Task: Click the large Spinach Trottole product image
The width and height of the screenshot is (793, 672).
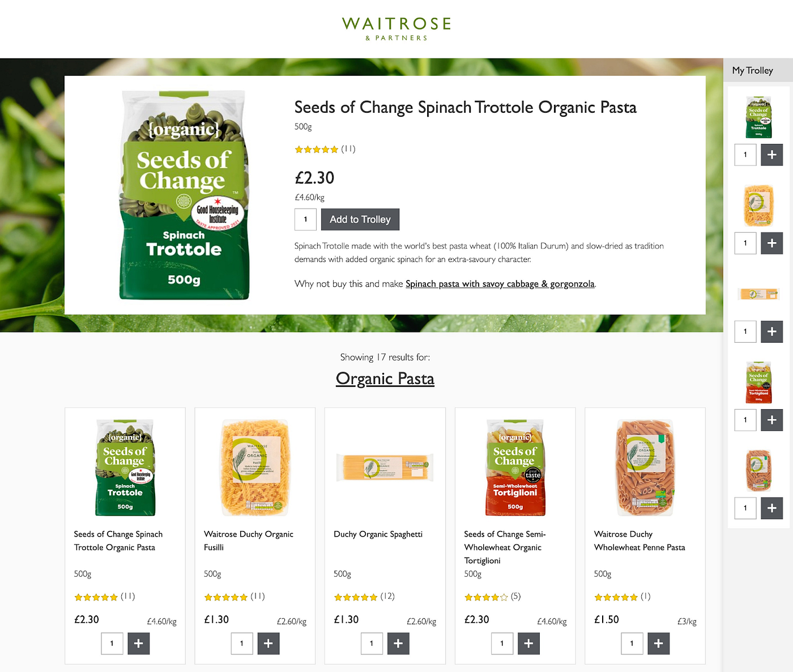Action: point(184,195)
